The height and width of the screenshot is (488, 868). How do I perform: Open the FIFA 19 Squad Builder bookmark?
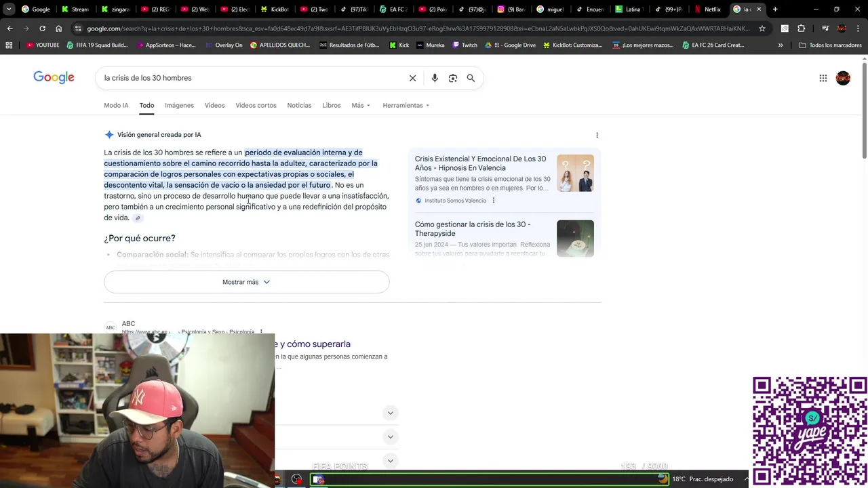[97, 45]
